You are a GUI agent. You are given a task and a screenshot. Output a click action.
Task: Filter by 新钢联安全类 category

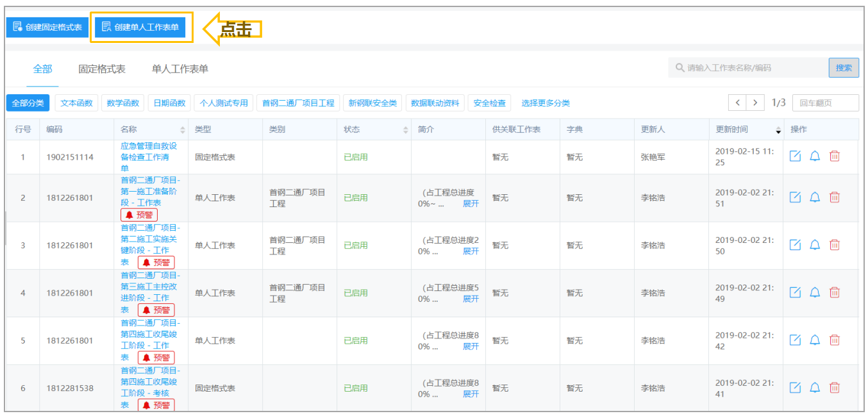tap(372, 103)
